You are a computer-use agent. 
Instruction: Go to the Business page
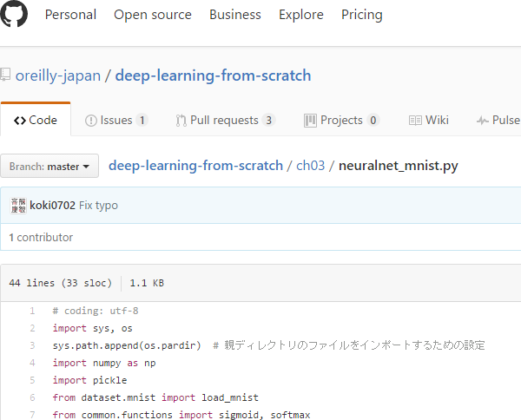pos(235,15)
